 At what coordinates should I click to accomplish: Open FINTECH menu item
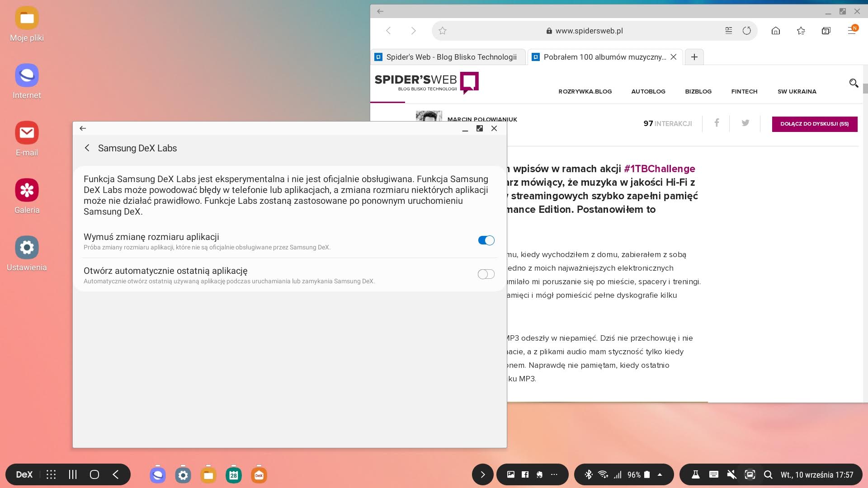(x=744, y=91)
